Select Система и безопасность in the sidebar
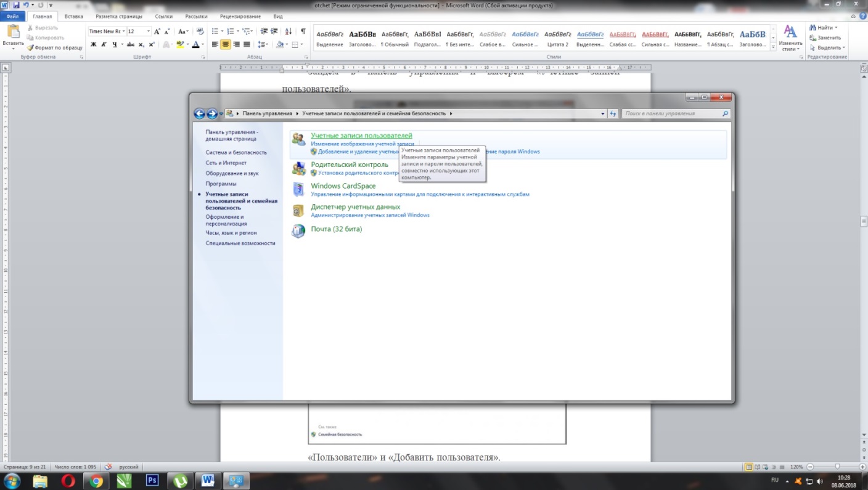 [x=236, y=152]
